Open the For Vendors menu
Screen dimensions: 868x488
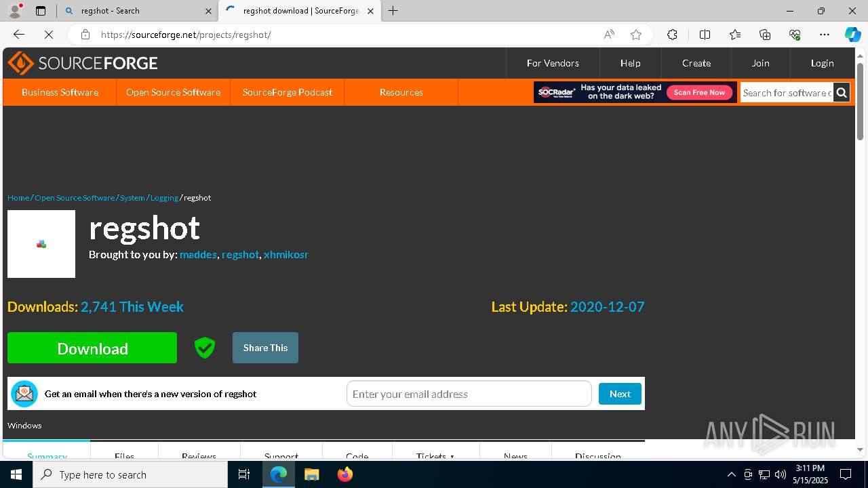pos(553,63)
